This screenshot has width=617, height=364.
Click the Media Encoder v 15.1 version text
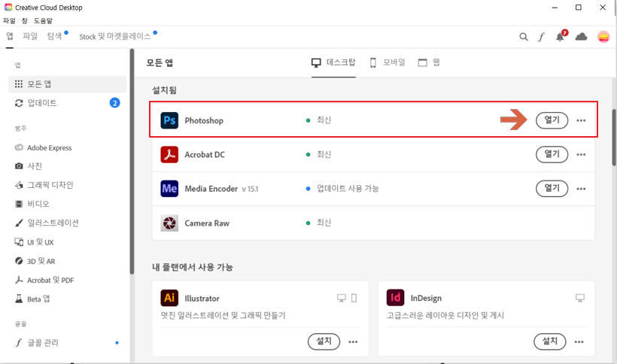[x=250, y=189]
